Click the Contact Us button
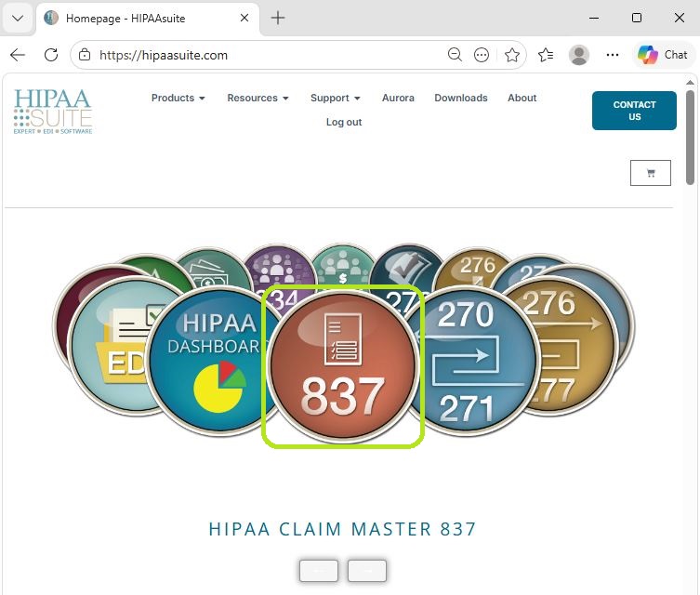 click(x=634, y=111)
